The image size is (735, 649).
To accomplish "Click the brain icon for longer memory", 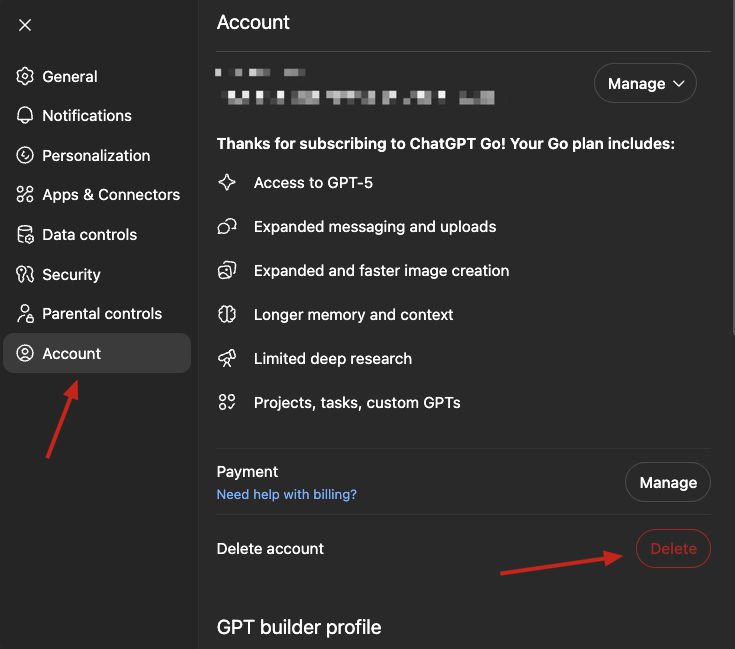I will pos(227,314).
